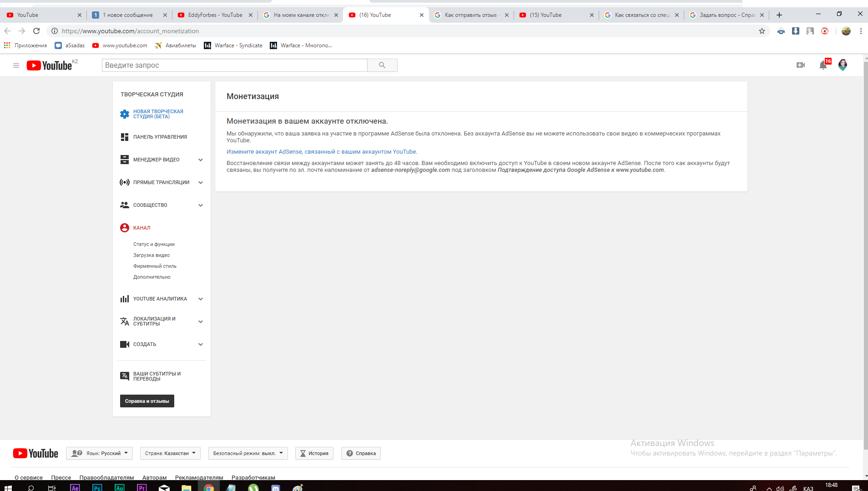Open a new browser tab with plus

coord(779,15)
